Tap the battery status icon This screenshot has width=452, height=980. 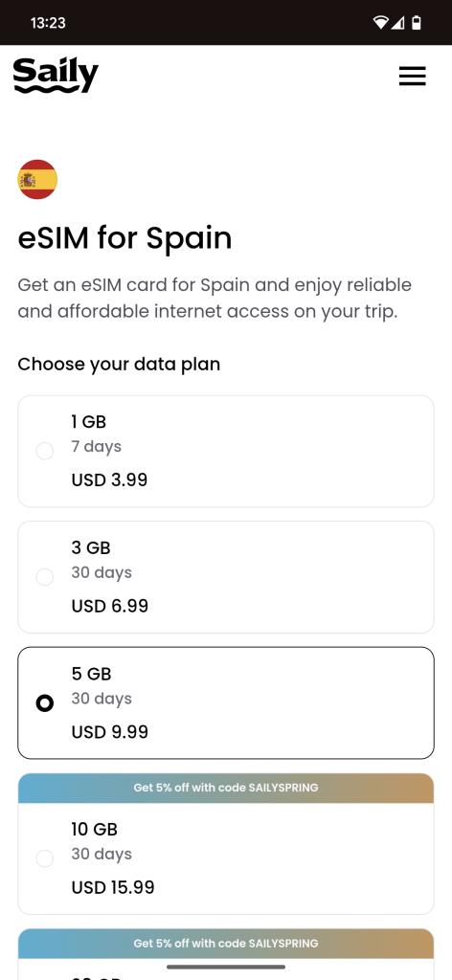pos(417,23)
